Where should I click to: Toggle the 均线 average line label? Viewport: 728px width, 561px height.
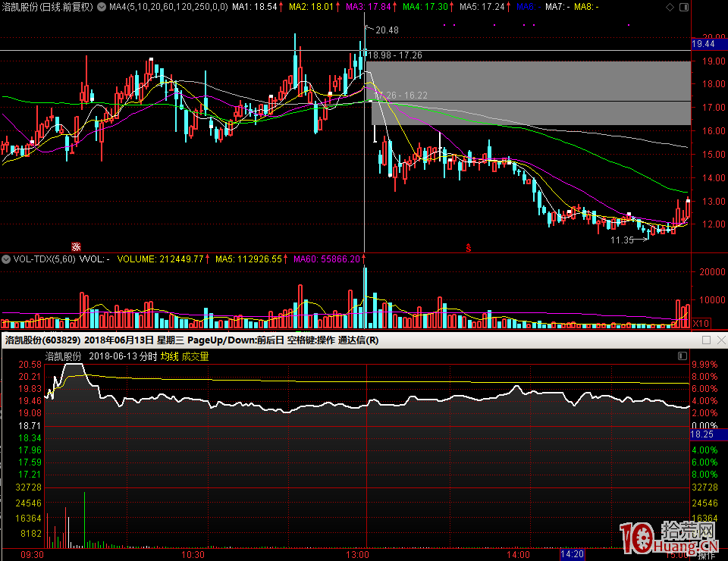click(x=169, y=356)
